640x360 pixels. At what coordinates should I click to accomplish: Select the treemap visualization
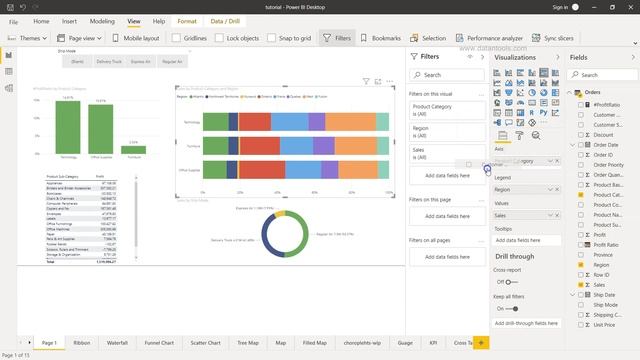point(556,93)
